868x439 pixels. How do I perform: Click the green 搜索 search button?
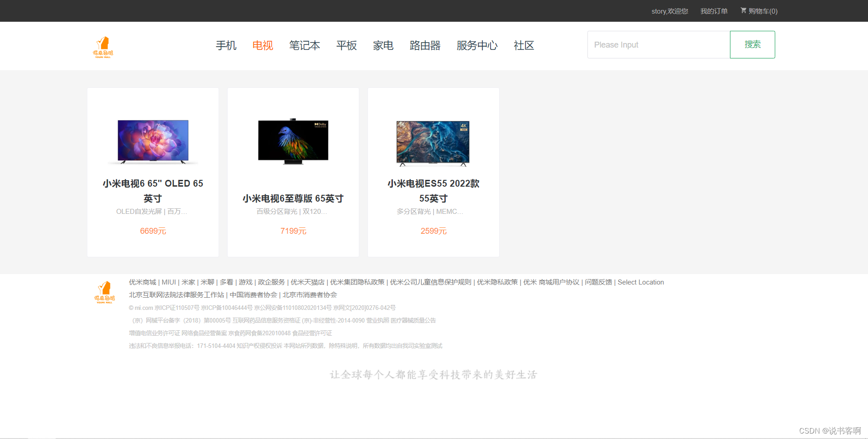[x=753, y=44]
